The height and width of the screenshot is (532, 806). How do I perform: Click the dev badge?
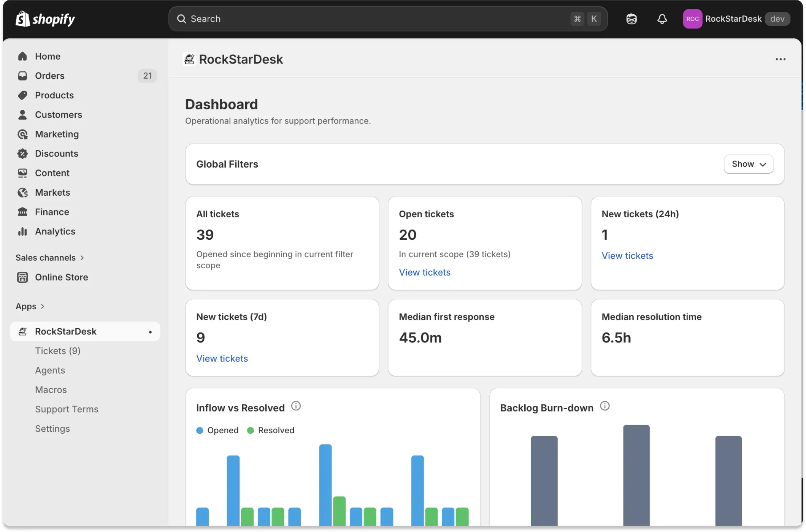tap(777, 19)
